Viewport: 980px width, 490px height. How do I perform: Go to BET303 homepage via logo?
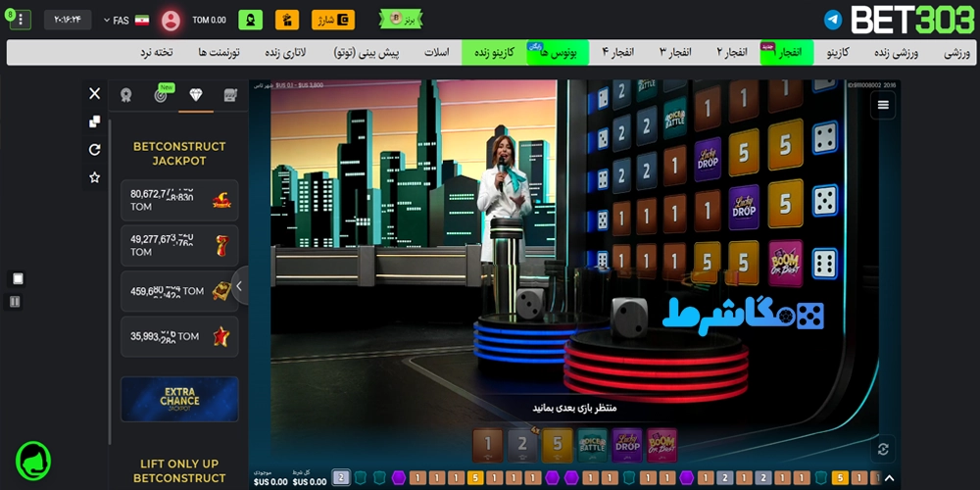tap(912, 20)
